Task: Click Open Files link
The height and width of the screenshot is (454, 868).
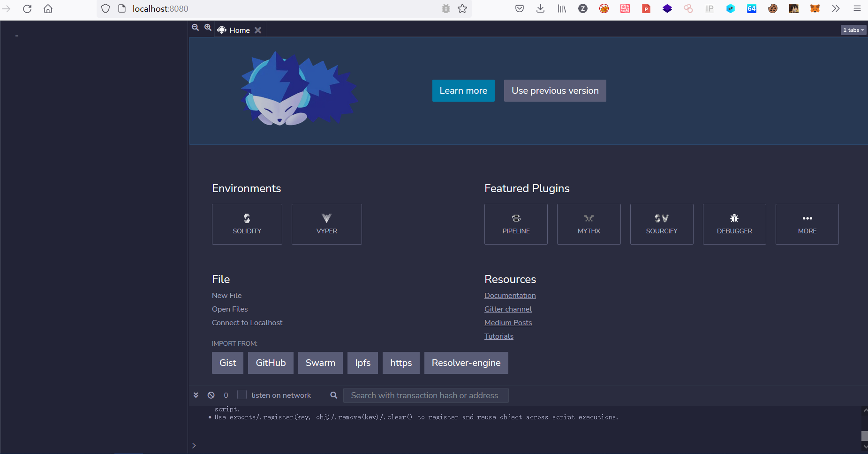Action: click(230, 309)
